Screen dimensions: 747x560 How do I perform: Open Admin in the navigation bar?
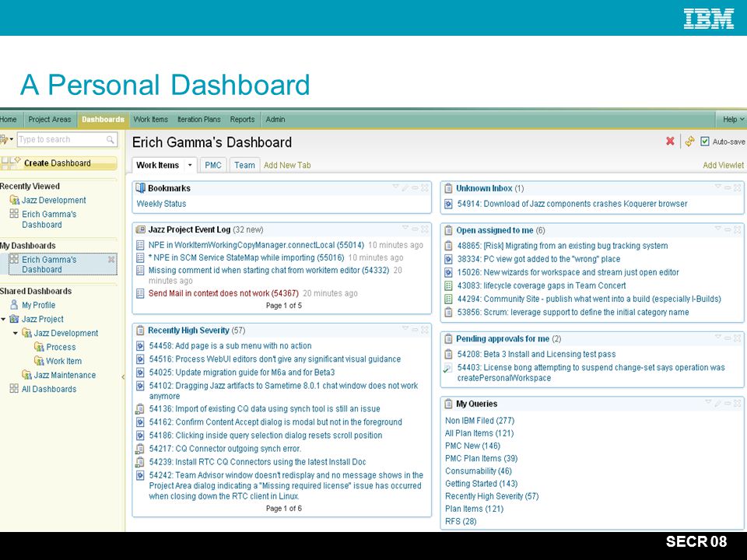(x=275, y=120)
